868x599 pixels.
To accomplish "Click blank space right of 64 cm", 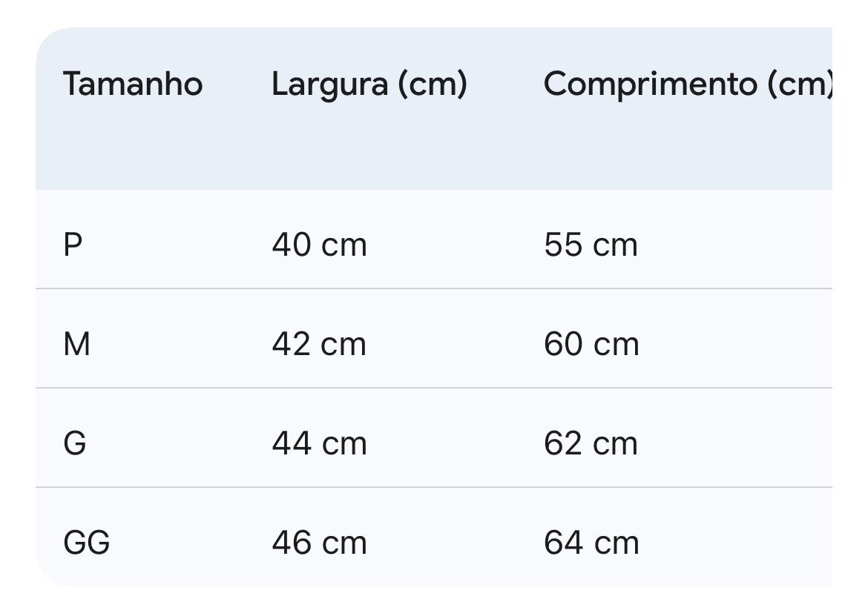I will coord(742,543).
